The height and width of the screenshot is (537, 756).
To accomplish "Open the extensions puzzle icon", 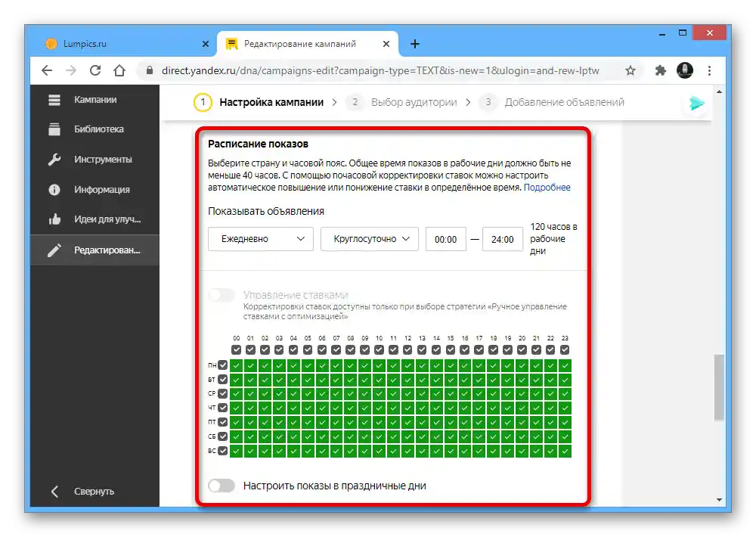I will 661,71.
